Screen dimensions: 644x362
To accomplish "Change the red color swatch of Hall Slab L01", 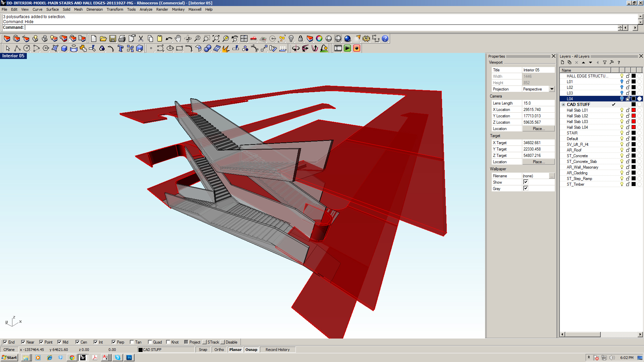I will [x=634, y=110].
